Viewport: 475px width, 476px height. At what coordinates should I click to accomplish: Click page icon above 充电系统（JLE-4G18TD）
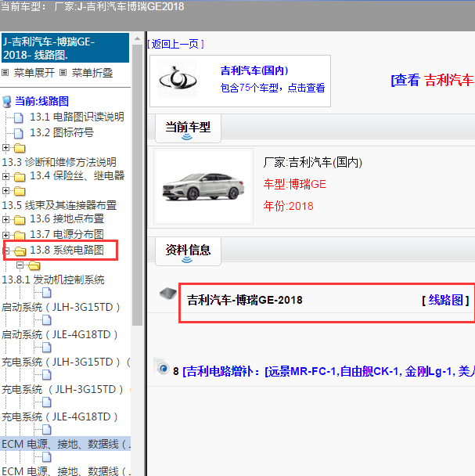(47, 402)
